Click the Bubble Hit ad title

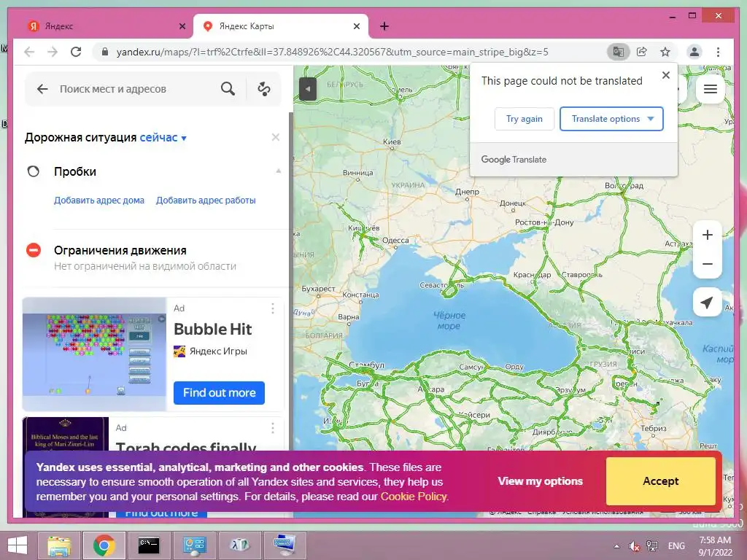(x=212, y=329)
